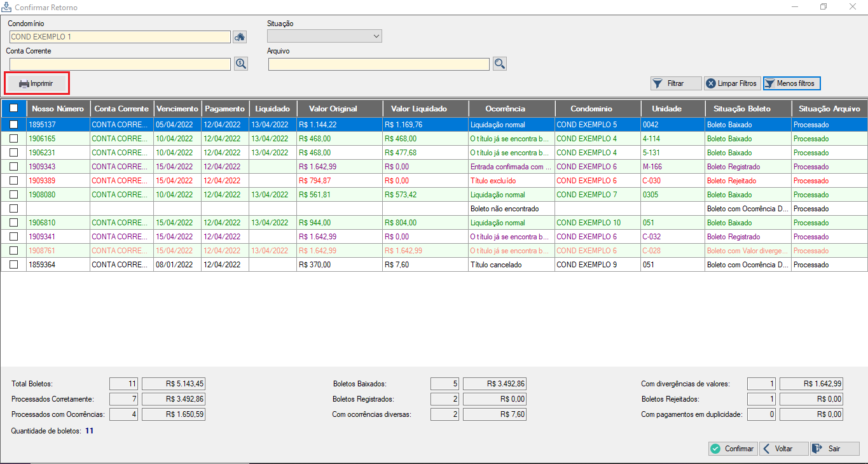Viewport: 868px width, 464px height.
Task: Exit the screen with Sair button
Action: [834, 449]
